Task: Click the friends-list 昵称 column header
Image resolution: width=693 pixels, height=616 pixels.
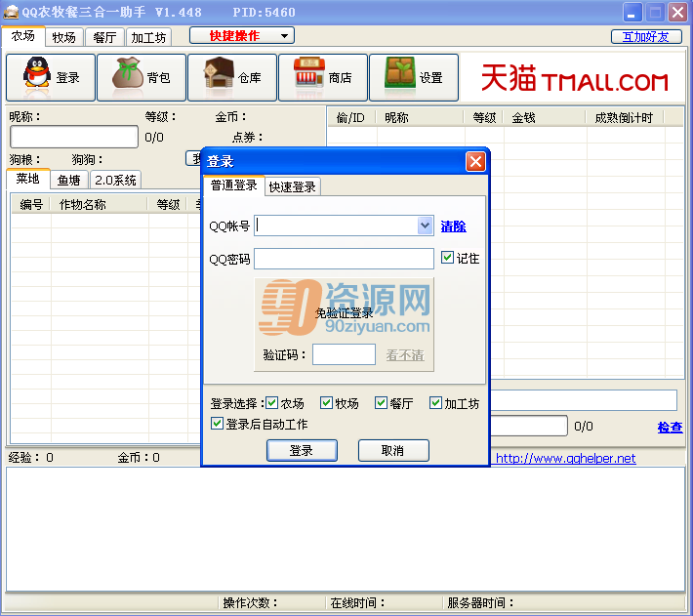Action: [419, 117]
